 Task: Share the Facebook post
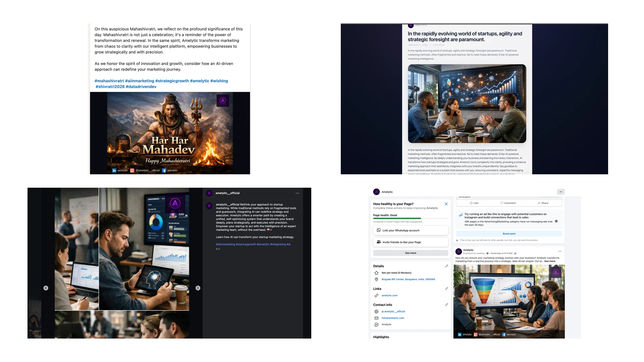(x=543, y=203)
